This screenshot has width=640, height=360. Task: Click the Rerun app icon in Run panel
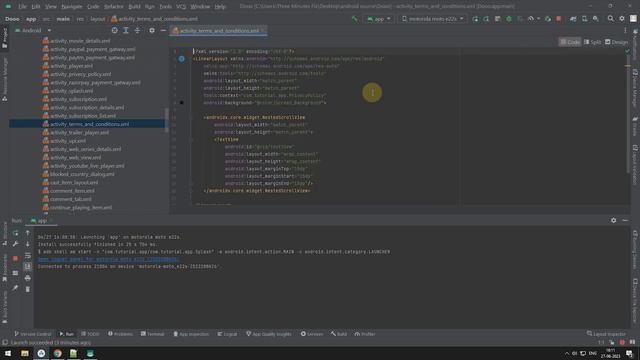(16, 233)
